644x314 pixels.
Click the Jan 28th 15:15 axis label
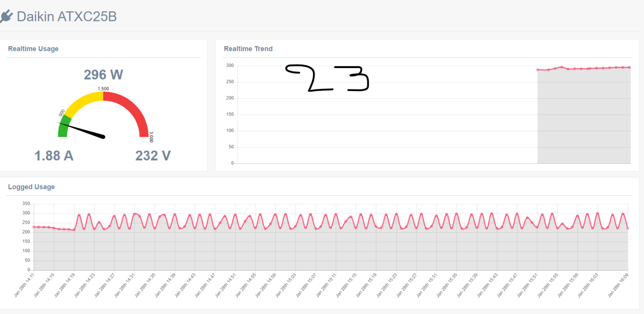tap(346, 285)
